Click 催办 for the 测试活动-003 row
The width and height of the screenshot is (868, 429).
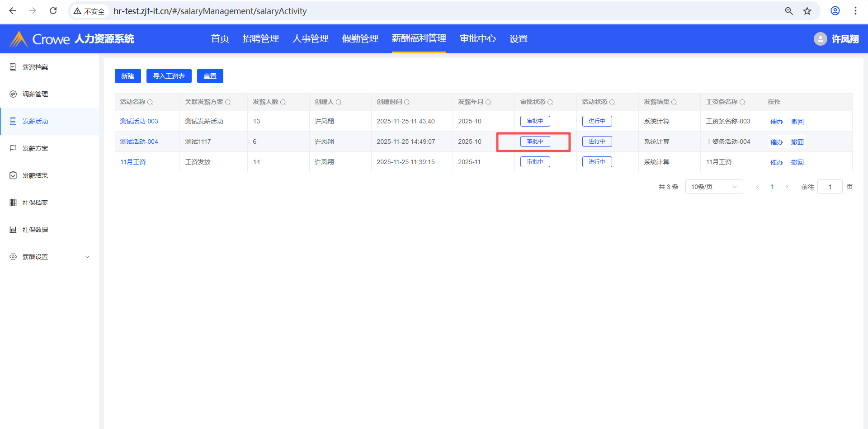click(776, 122)
